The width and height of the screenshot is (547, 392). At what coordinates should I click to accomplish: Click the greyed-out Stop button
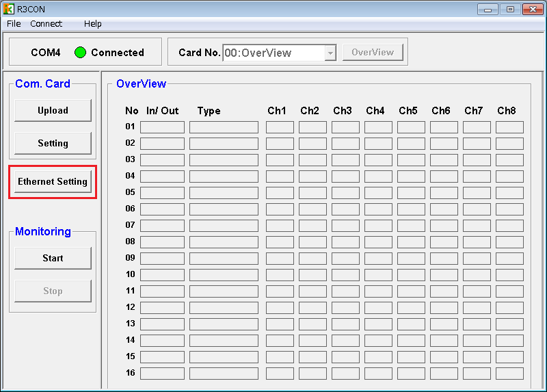[x=53, y=291]
